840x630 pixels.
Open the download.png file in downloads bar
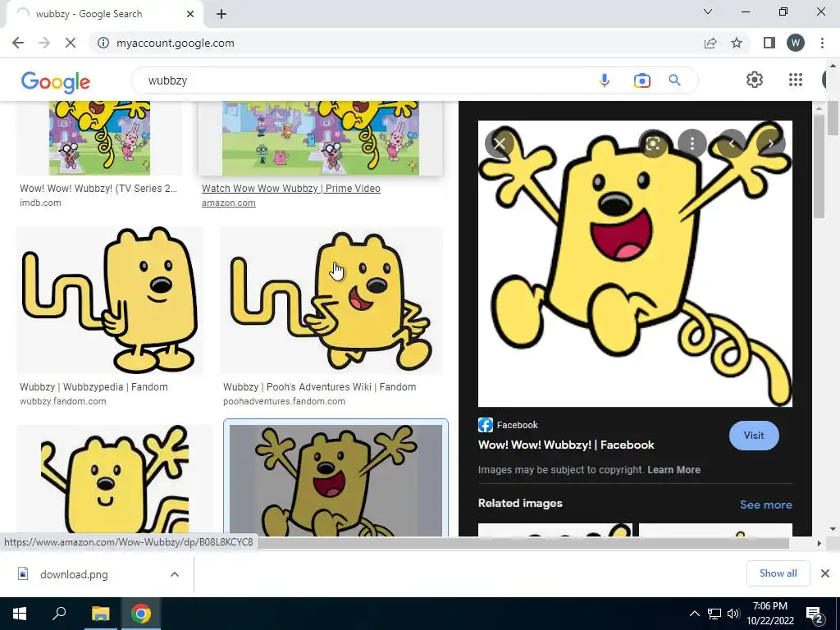click(x=74, y=574)
